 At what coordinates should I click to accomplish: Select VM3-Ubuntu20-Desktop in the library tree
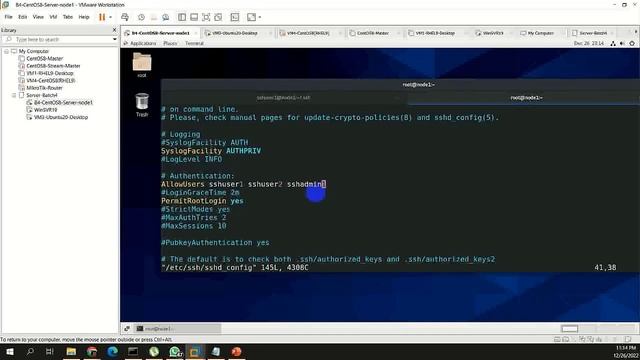pyautogui.click(x=61, y=118)
